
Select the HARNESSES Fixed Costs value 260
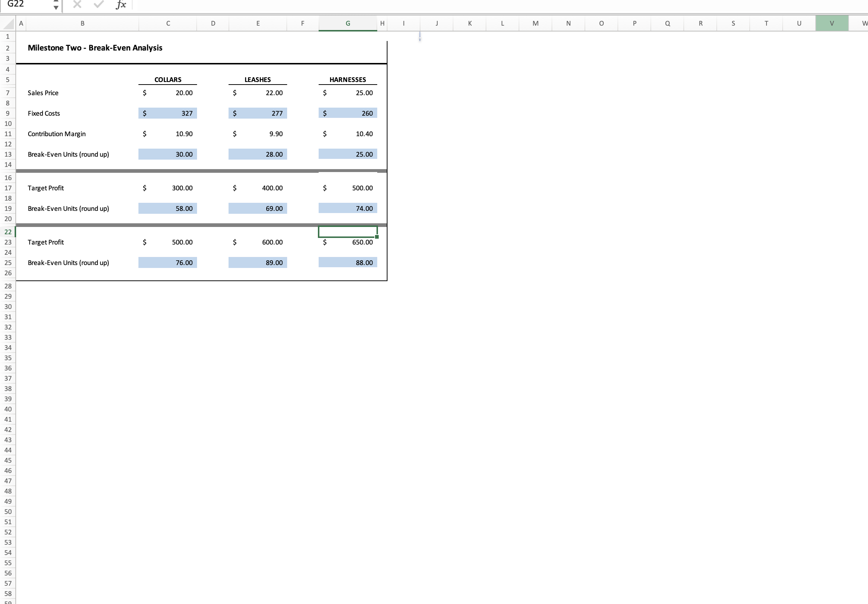348,113
